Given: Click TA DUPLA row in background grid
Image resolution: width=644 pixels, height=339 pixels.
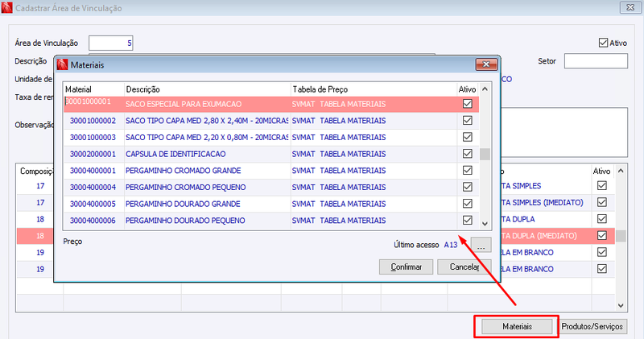Looking at the screenshot, I should 518,219.
